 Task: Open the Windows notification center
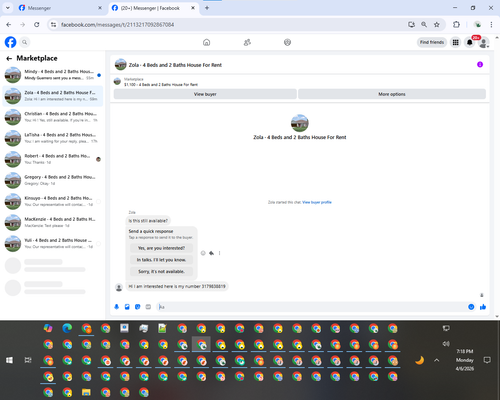tap(487, 360)
